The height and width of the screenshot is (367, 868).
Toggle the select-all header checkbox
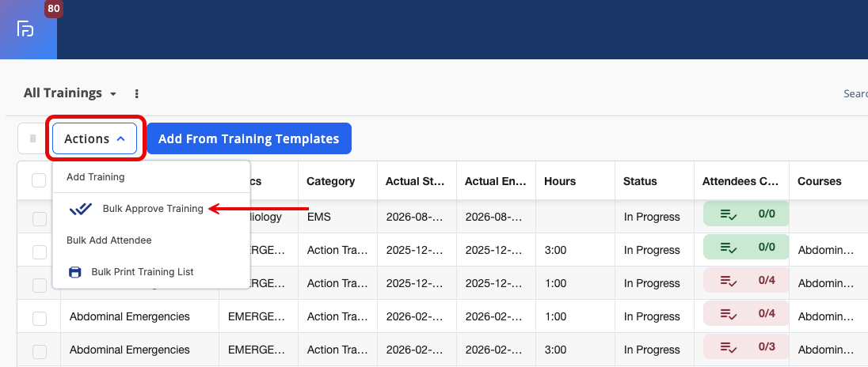40,180
